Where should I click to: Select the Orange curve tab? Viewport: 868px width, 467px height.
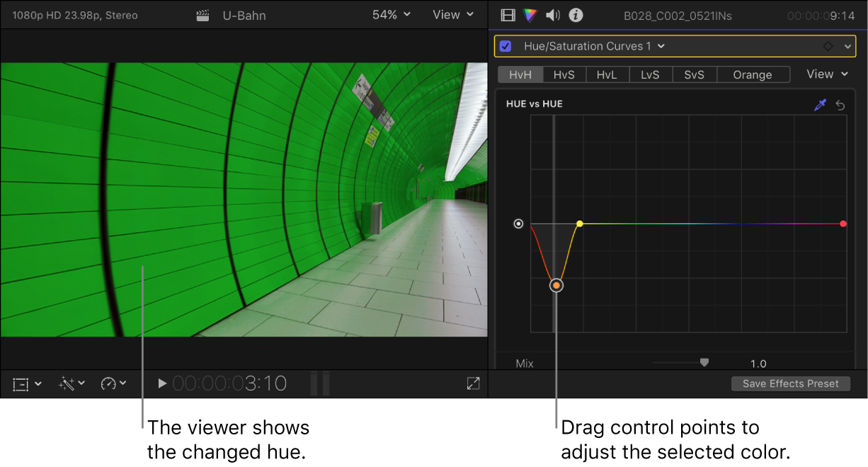coord(753,74)
